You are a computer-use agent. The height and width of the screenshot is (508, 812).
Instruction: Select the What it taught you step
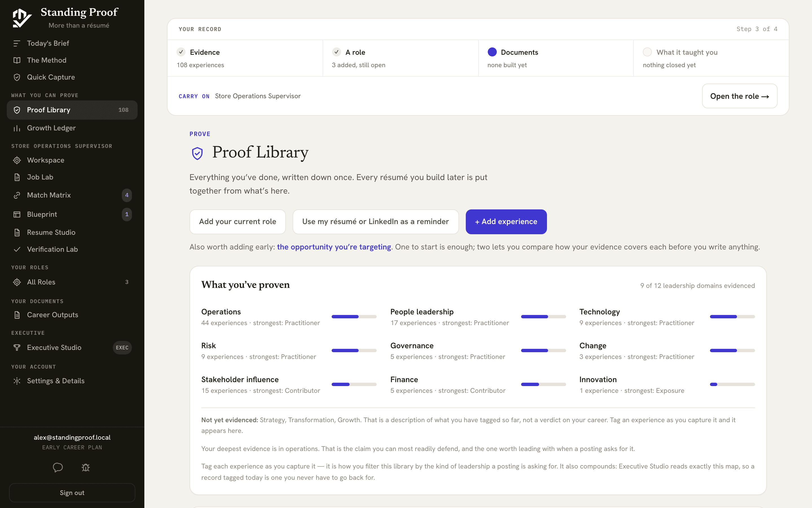711,58
